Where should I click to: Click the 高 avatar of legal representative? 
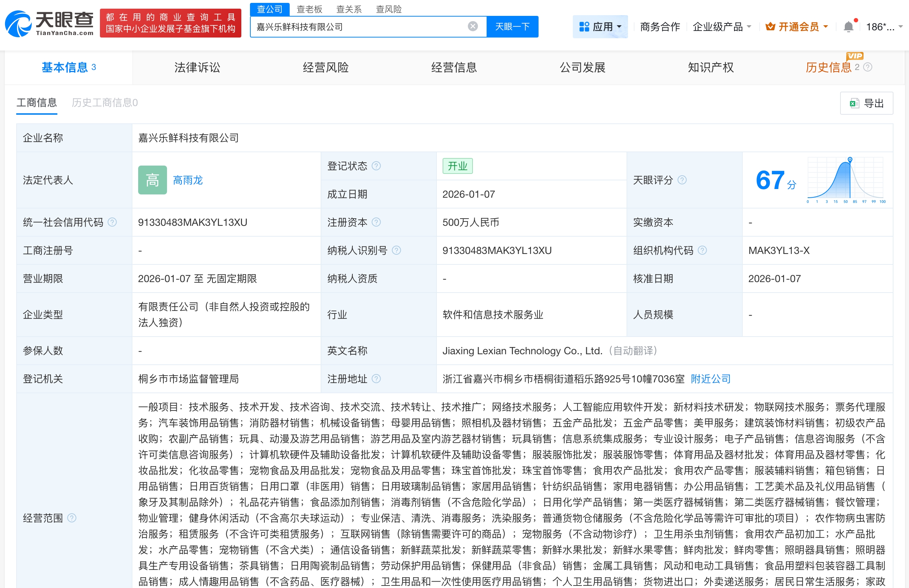coord(152,180)
